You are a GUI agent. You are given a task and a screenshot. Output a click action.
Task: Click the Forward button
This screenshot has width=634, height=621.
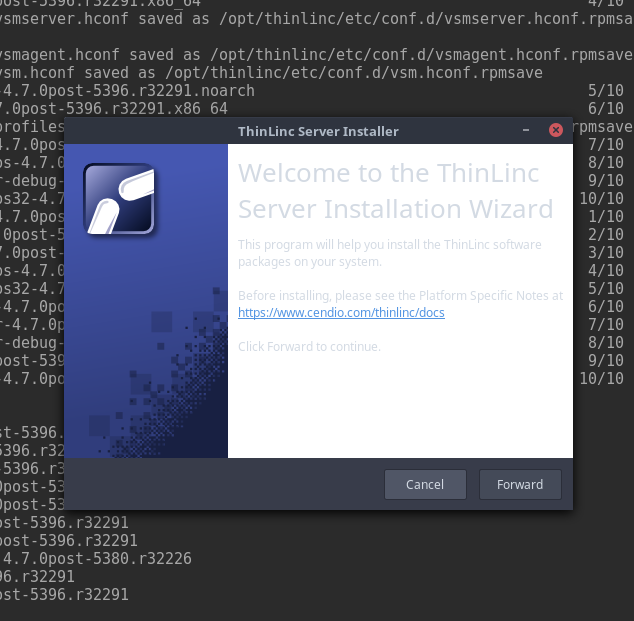point(520,484)
